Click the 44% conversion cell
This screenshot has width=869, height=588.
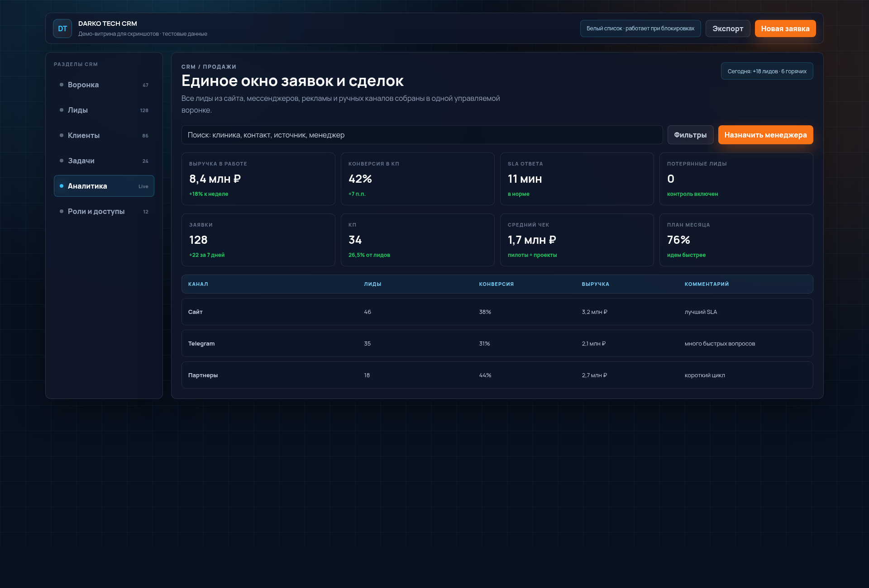pyautogui.click(x=485, y=375)
